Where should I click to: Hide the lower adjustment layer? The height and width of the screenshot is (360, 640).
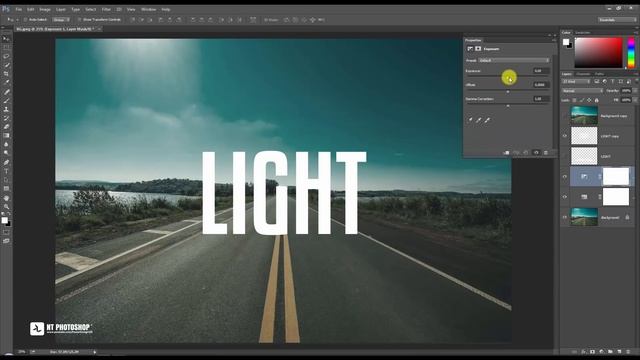(565, 197)
